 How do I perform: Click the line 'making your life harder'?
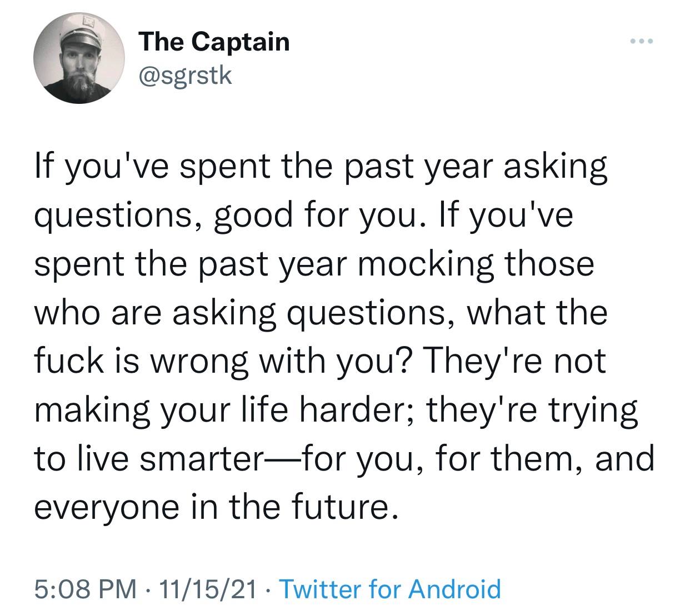(x=336, y=409)
